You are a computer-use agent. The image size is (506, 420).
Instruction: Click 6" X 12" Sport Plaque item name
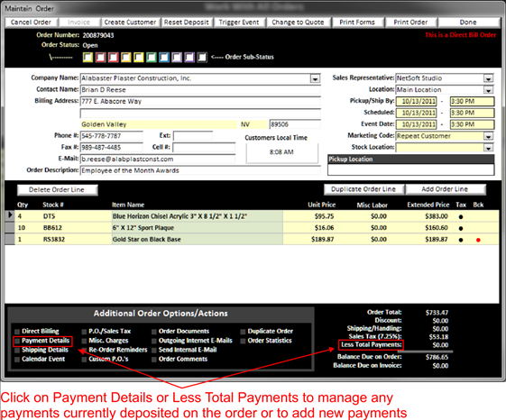[143, 228]
